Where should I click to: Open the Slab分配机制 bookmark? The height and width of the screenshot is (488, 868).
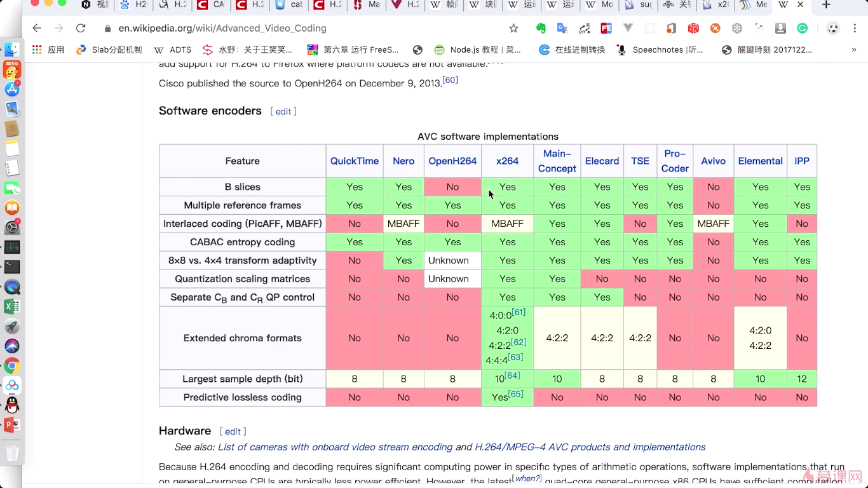(x=109, y=50)
